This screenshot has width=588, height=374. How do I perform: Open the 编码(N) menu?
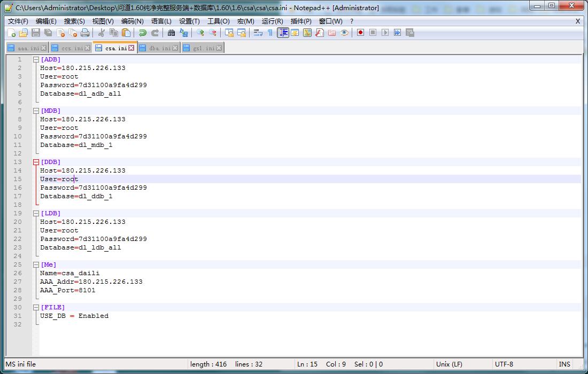pyautogui.click(x=133, y=21)
